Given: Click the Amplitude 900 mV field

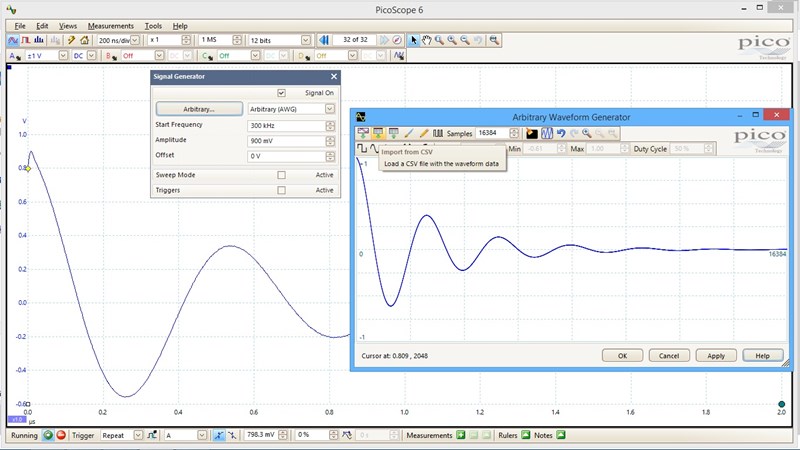Looking at the screenshot, I should click(x=286, y=141).
